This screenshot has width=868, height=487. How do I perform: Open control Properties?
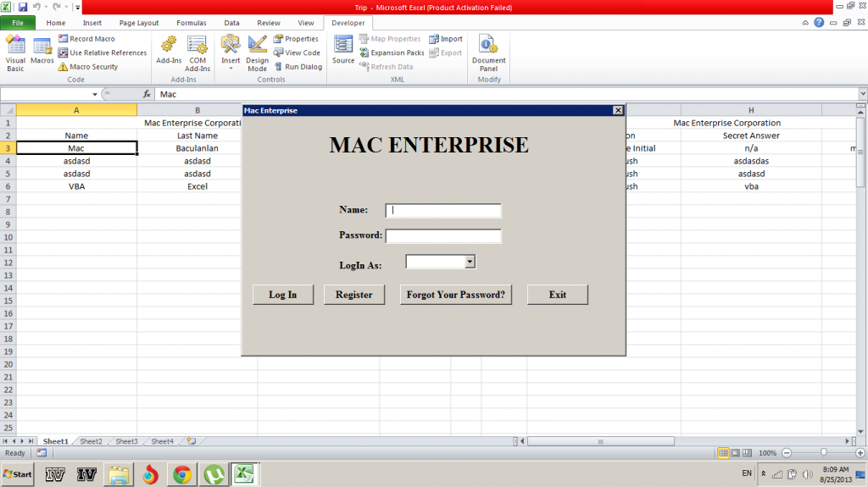[296, 39]
